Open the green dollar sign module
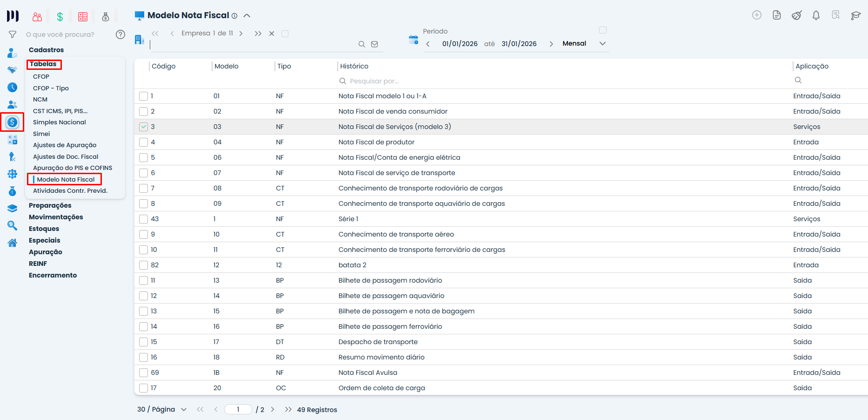This screenshot has width=868, height=420. pos(60,17)
